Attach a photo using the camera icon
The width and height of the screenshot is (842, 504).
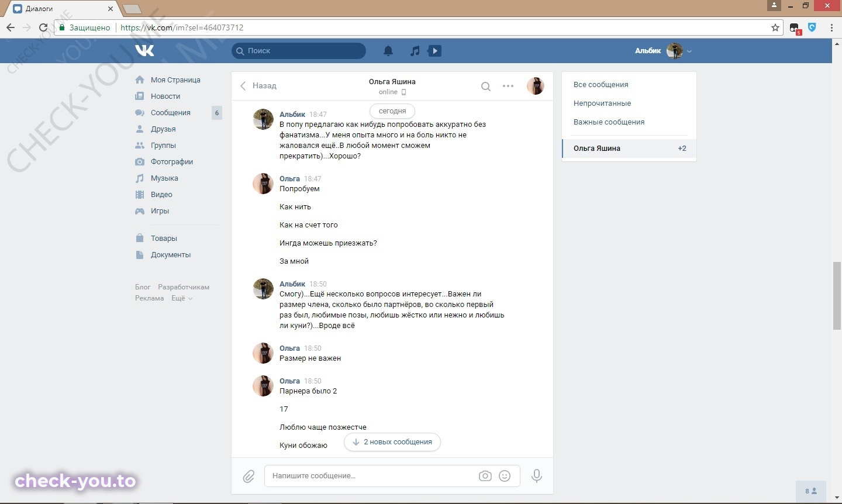tap(485, 476)
